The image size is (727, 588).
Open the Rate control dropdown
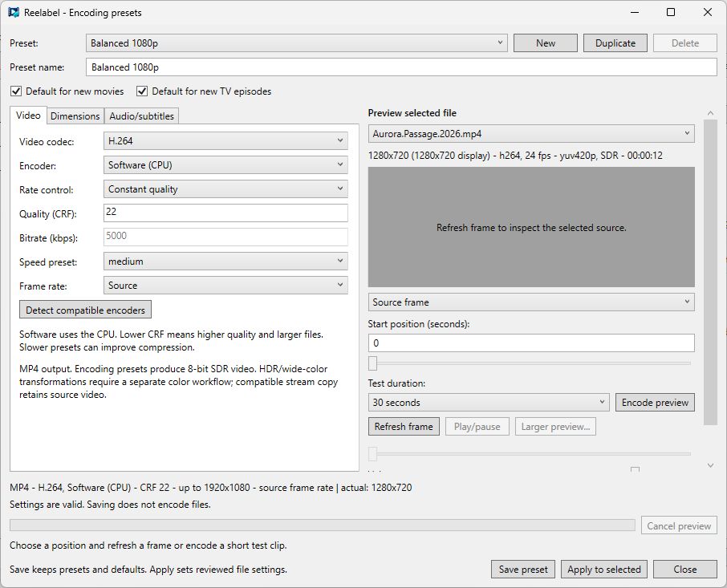point(225,189)
